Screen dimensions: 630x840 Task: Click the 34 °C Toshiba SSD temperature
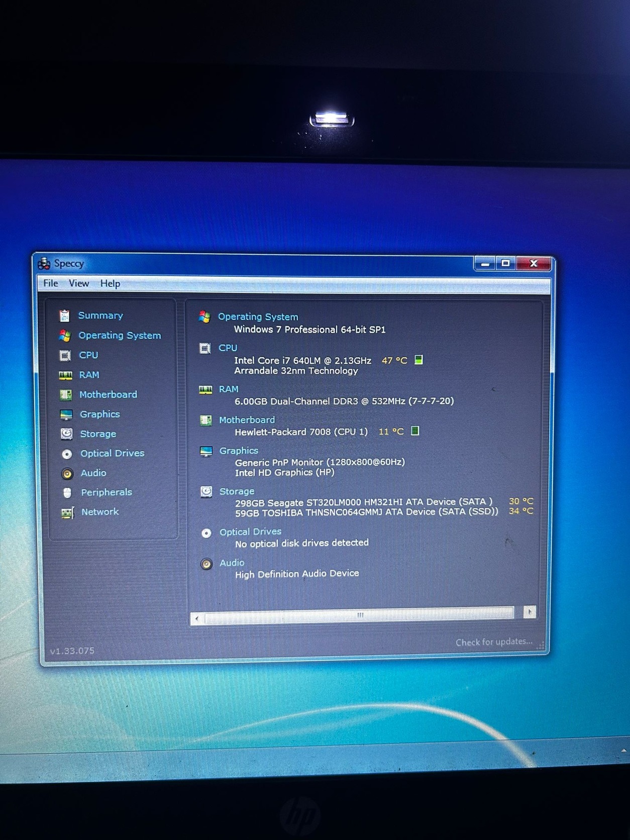(521, 511)
